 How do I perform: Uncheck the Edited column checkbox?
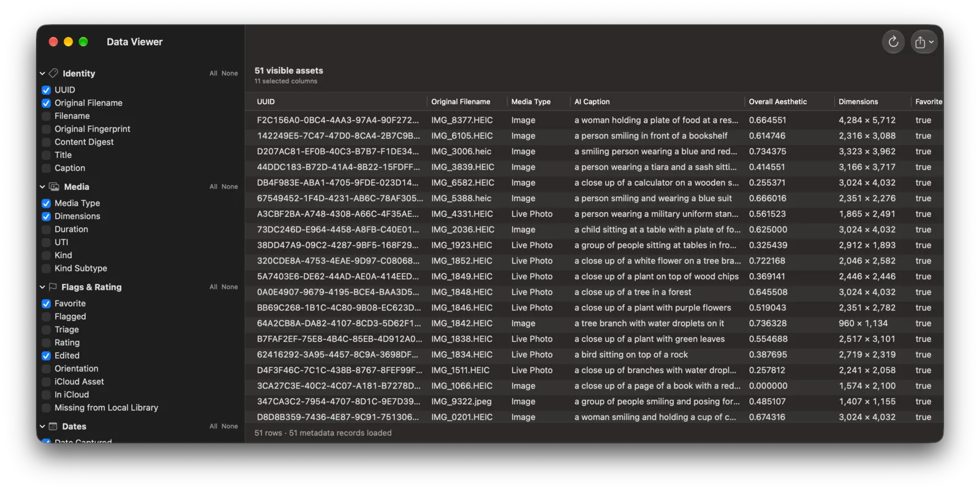click(x=46, y=356)
